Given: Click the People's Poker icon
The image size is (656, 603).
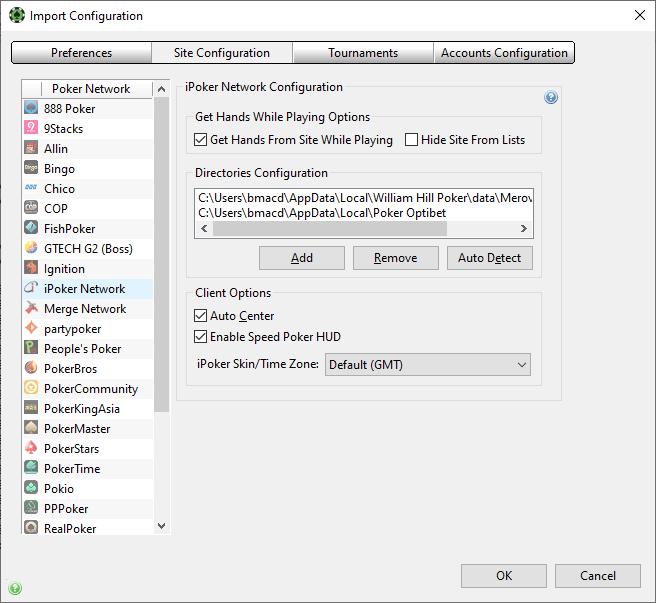Looking at the screenshot, I should (x=31, y=348).
